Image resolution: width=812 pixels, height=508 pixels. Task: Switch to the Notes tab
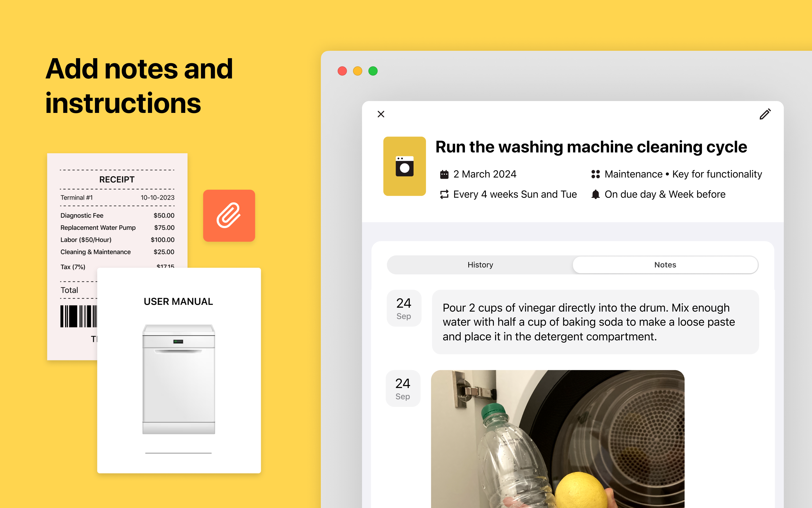coord(665,265)
